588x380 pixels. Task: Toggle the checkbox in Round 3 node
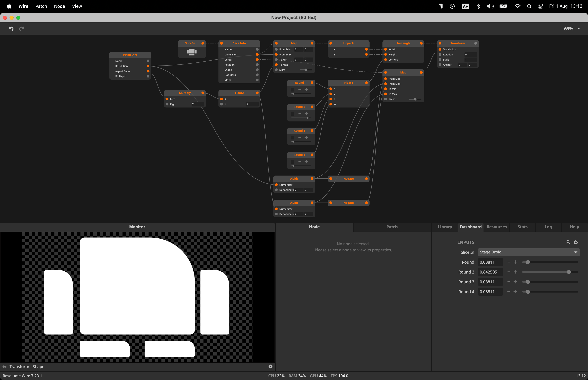click(x=292, y=138)
